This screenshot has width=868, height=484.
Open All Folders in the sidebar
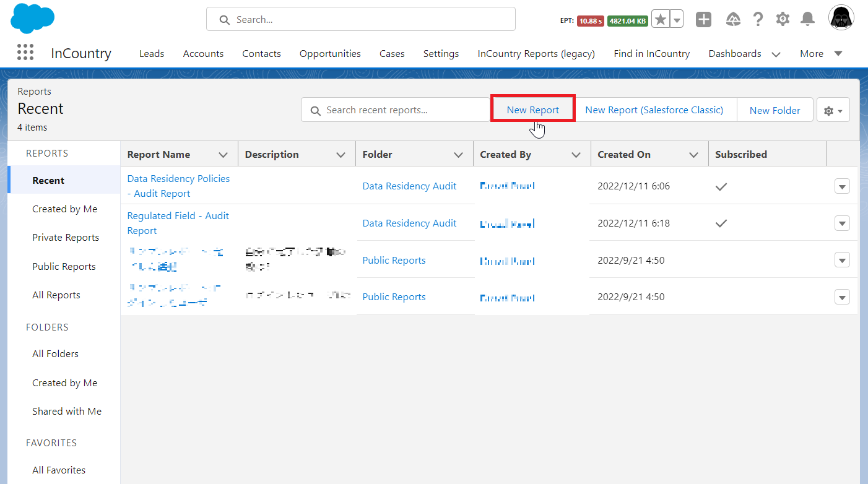tap(56, 354)
